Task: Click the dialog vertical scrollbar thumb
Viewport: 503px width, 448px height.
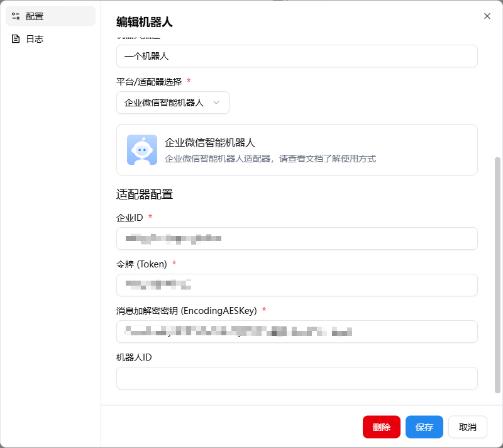Action: 497,275
